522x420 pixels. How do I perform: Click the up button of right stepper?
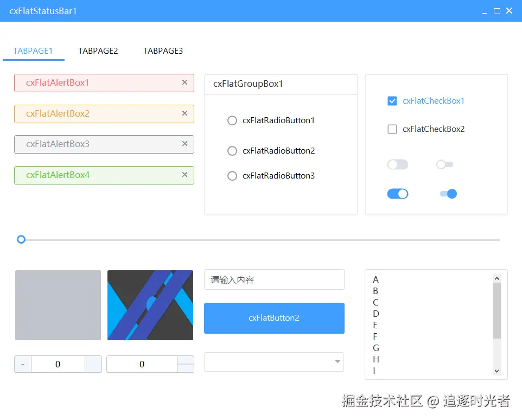click(x=186, y=360)
